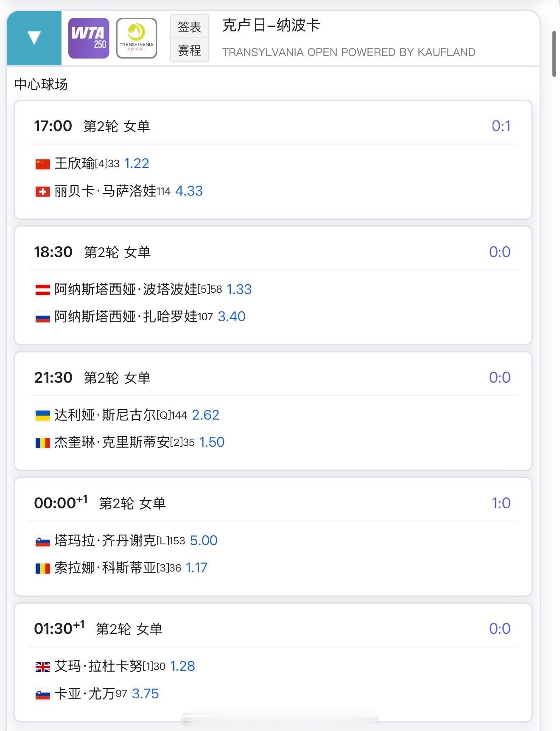The height and width of the screenshot is (731, 560).
Task: Collapse the tournament with the white triangle
Action: (34, 38)
